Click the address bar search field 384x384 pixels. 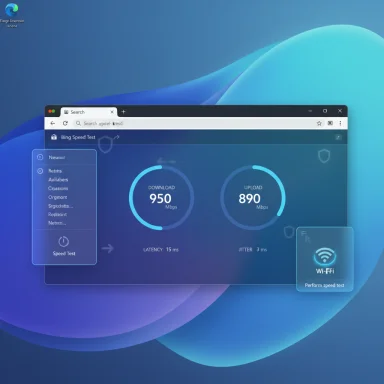pos(194,123)
